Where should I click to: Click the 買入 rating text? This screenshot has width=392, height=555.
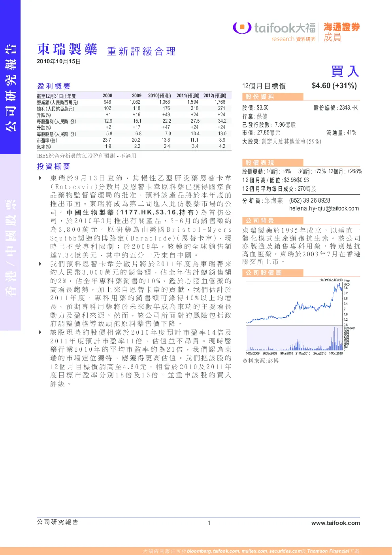click(x=345, y=72)
